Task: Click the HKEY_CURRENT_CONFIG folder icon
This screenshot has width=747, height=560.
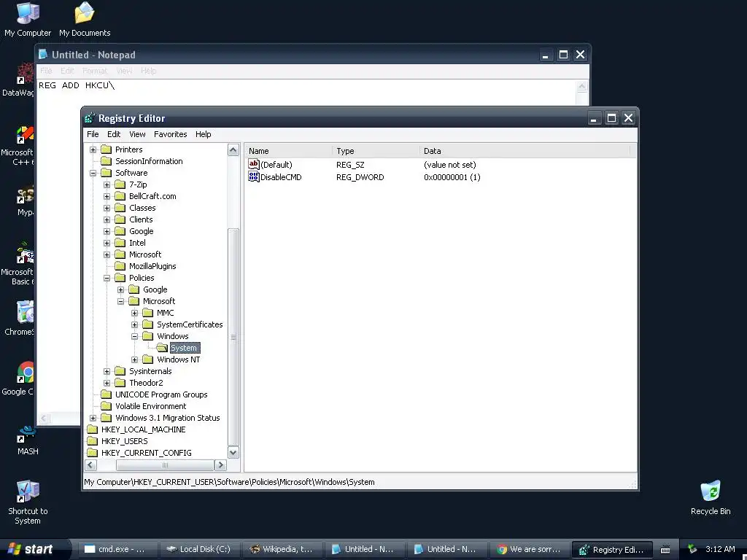Action: click(x=92, y=453)
